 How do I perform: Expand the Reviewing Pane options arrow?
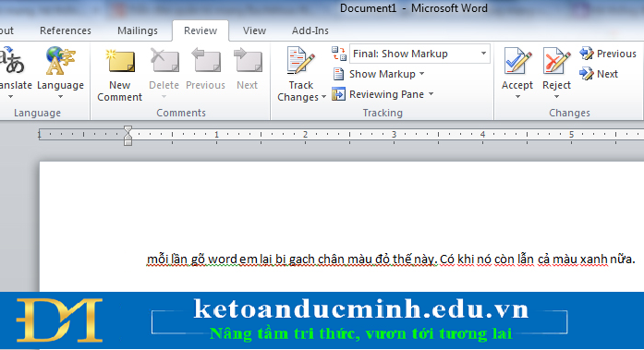coord(431,94)
